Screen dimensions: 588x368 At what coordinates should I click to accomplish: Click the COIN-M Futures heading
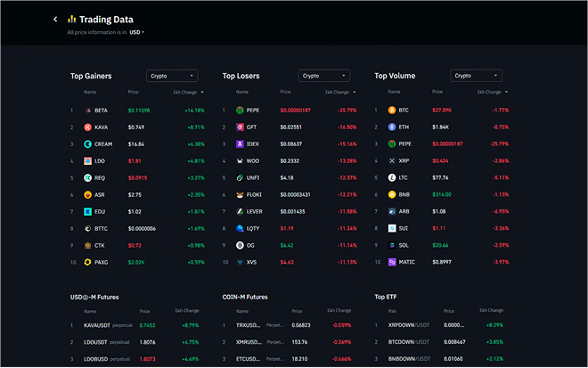(x=245, y=297)
